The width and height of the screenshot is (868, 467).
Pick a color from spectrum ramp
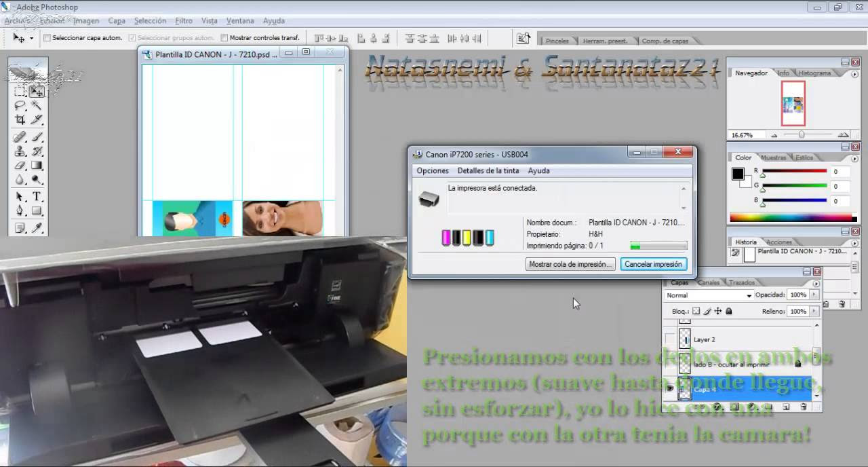793,218
